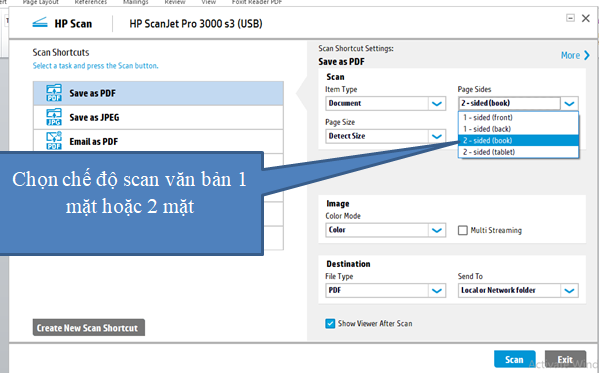The height and width of the screenshot is (373, 599).
Task: Close the HP Scan window
Action: (x=586, y=18)
